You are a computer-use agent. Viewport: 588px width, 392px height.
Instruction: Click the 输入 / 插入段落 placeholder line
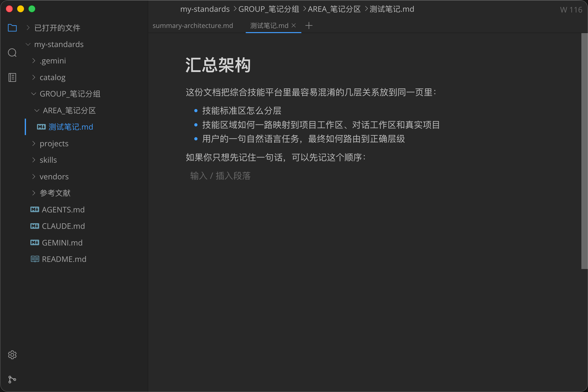pyautogui.click(x=220, y=176)
